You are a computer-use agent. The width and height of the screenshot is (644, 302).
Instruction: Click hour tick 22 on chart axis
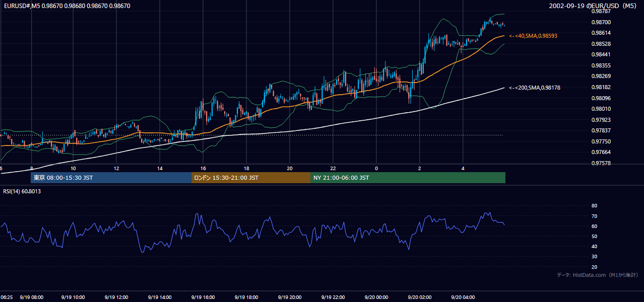coord(333,168)
